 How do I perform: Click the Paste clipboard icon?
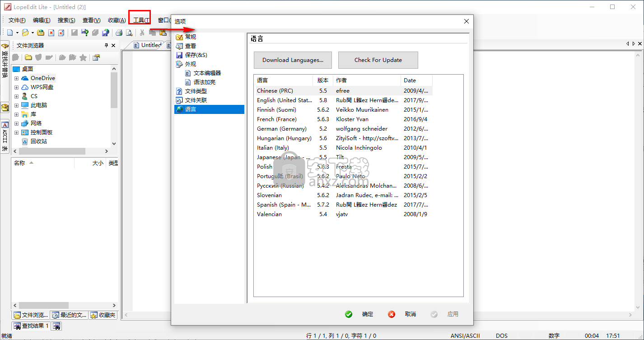coord(163,33)
